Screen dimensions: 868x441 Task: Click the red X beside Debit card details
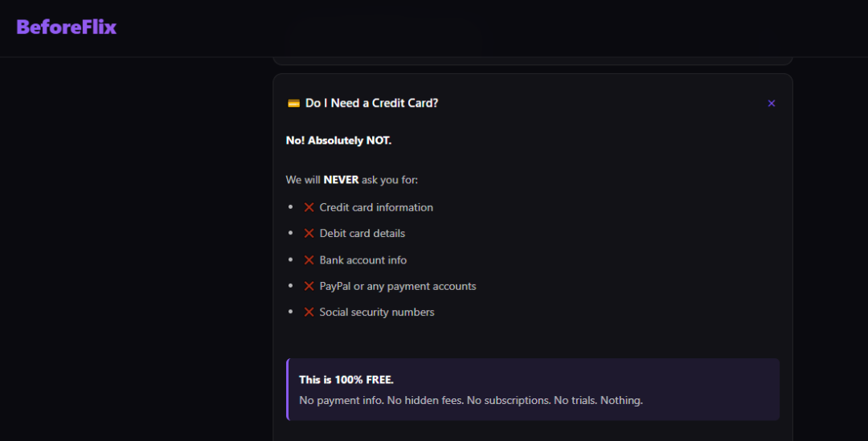pos(309,234)
